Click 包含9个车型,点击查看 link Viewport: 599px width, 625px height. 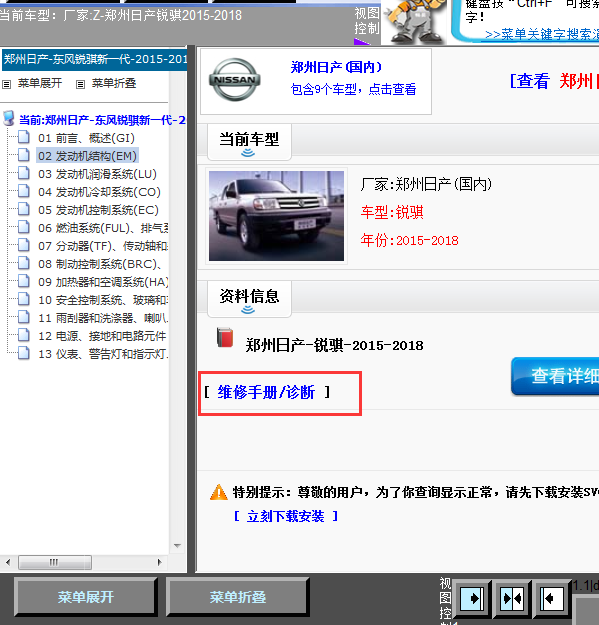pos(353,89)
